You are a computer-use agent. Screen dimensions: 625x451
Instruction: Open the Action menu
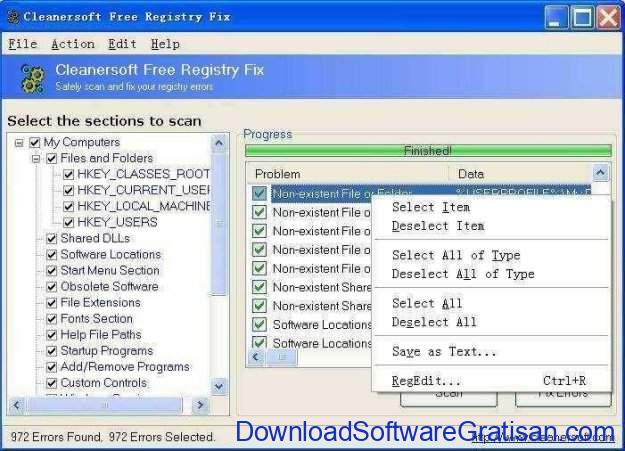tap(73, 44)
